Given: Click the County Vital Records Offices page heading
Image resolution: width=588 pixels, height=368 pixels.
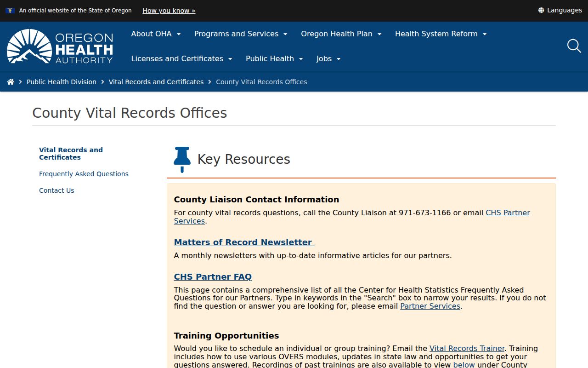Looking at the screenshot, I should (x=130, y=113).
